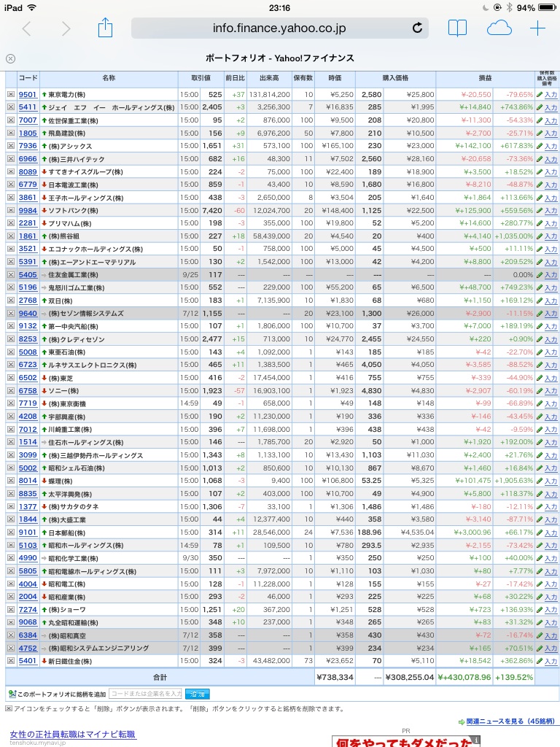Click pencil edit icon for 双日 row

click(x=540, y=301)
